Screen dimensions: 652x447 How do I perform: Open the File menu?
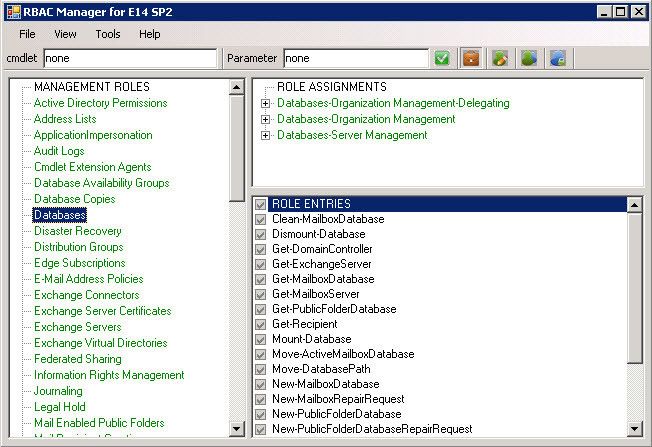[x=27, y=34]
